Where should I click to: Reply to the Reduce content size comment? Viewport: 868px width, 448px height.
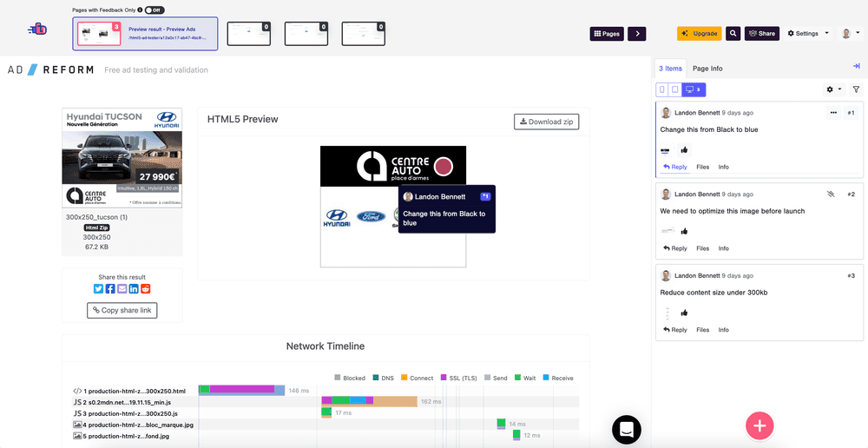tap(675, 330)
